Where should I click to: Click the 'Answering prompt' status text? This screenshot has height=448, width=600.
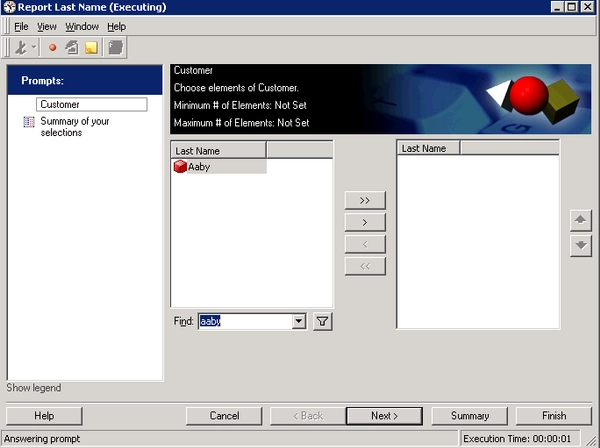tap(42, 439)
